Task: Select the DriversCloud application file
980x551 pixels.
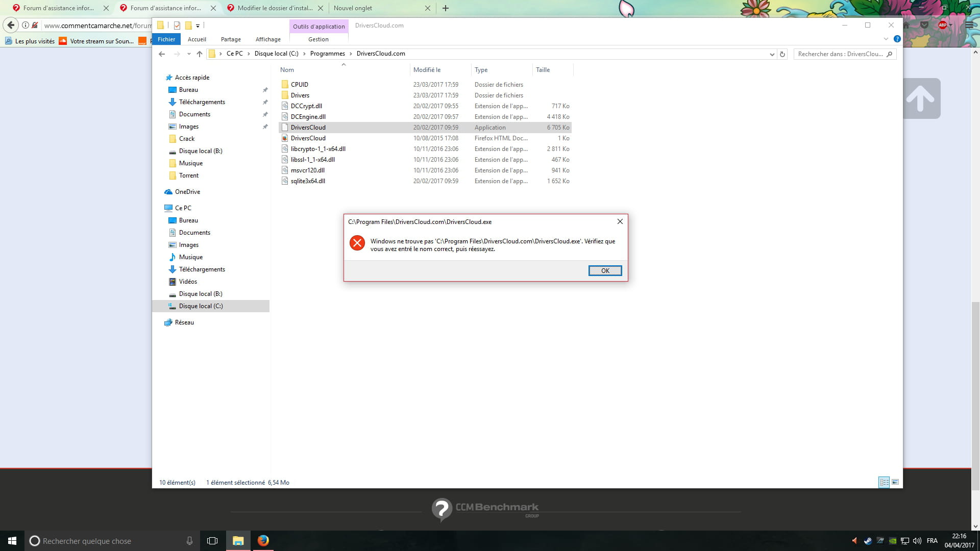Action: (x=425, y=128)
